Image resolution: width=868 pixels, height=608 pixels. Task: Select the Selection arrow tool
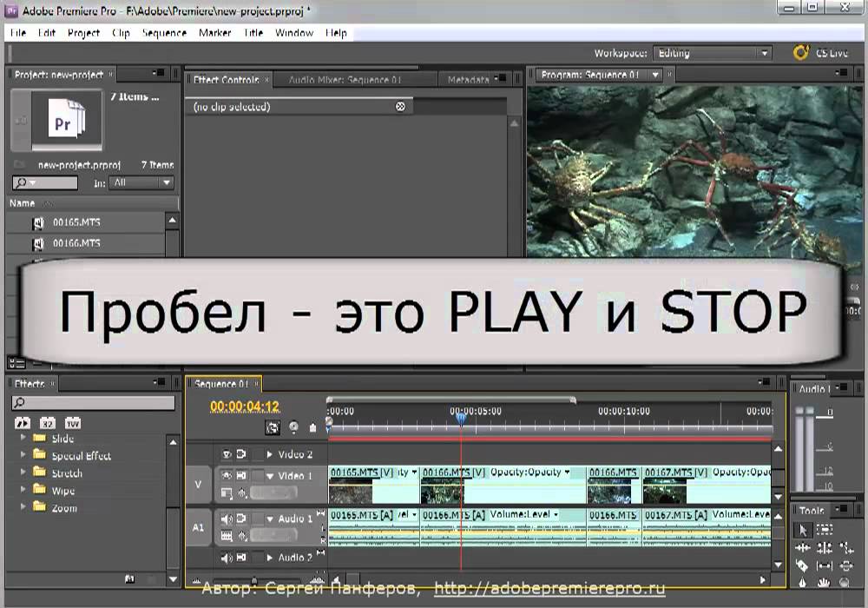(803, 530)
